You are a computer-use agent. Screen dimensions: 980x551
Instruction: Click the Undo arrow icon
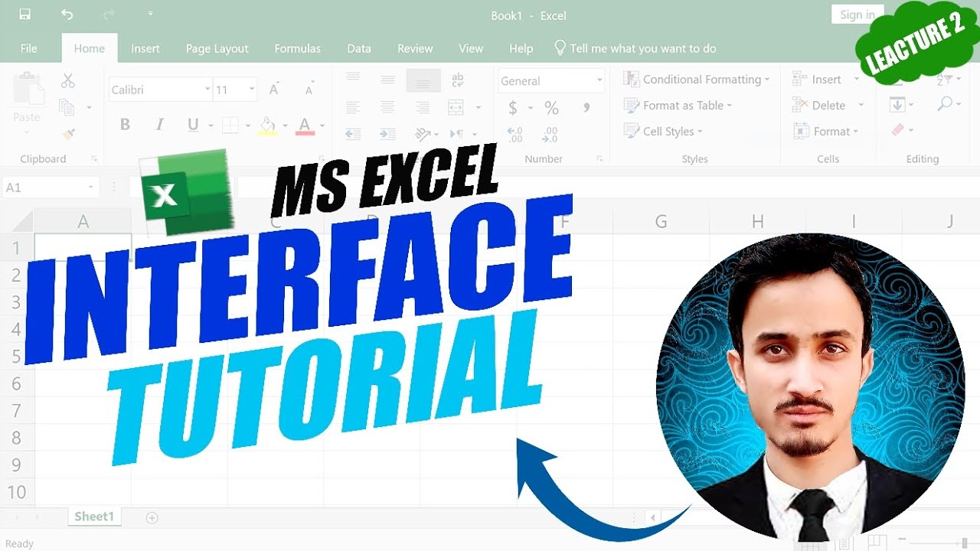pos(67,15)
